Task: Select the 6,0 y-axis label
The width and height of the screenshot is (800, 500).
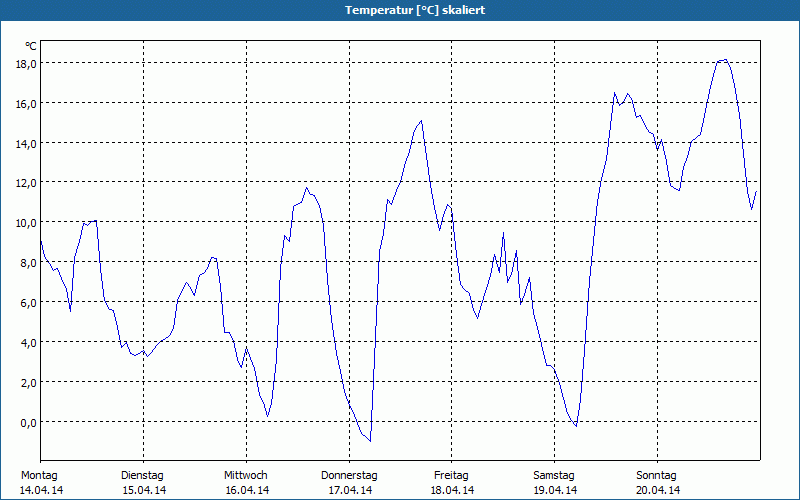Action: coord(29,303)
